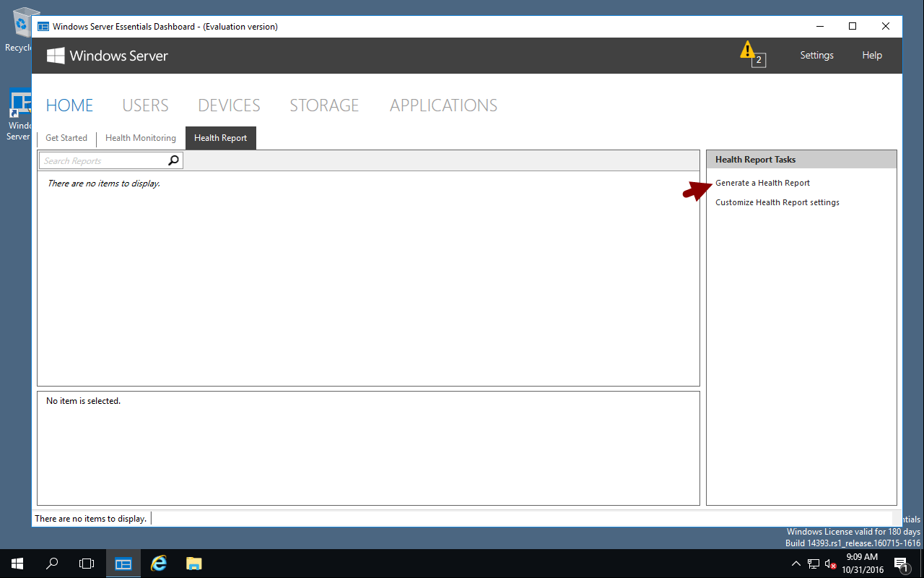Close the Dashboard window
924x578 pixels.
click(886, 27)
